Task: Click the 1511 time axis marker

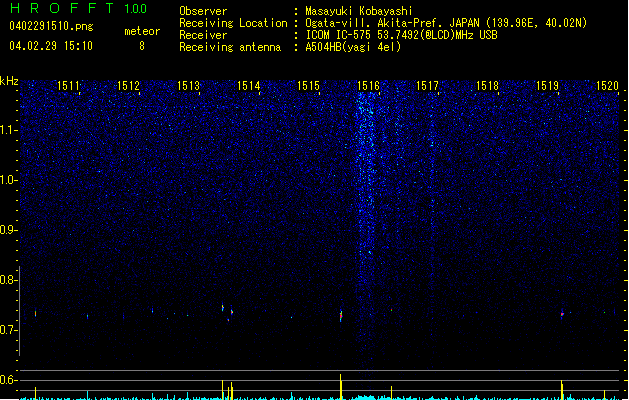Action: [68, 85]
